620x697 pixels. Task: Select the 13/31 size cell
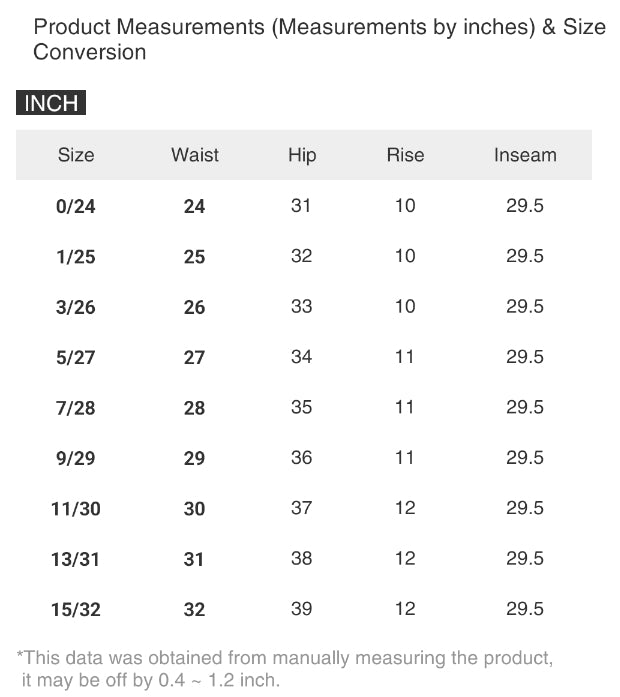[76, 560]
